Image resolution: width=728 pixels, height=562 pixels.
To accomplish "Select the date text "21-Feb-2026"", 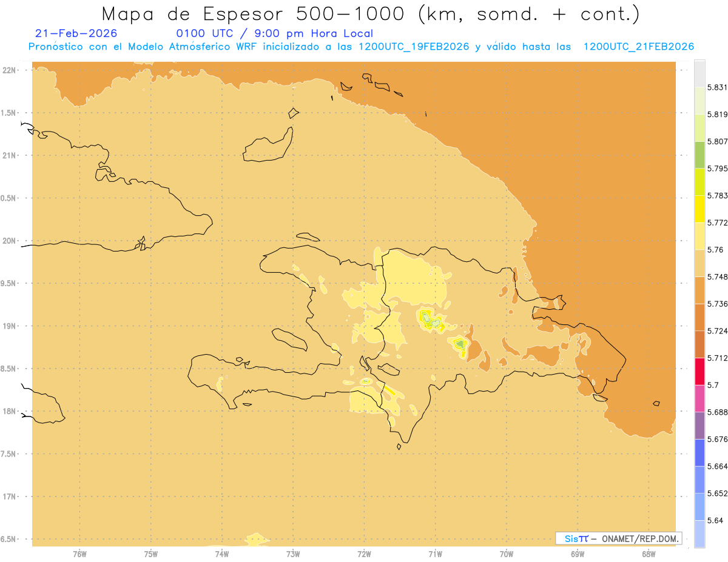I will [76, 33].
